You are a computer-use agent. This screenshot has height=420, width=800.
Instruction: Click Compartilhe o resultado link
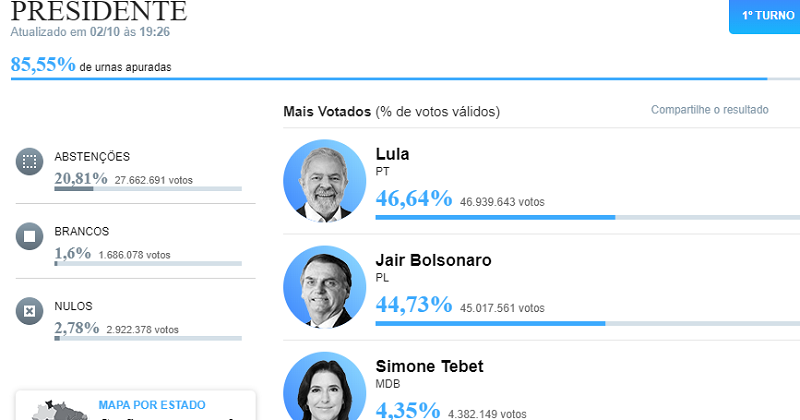tap(710, 110)
